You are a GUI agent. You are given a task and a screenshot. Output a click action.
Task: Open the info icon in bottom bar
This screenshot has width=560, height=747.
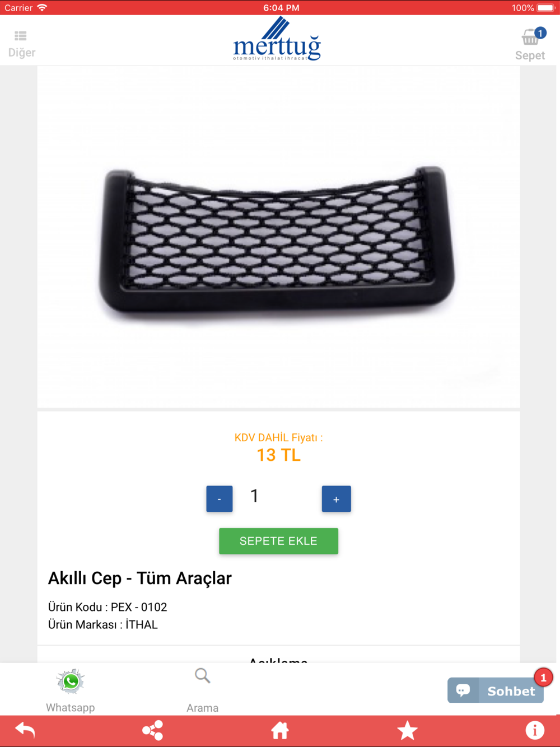(535, 730)
